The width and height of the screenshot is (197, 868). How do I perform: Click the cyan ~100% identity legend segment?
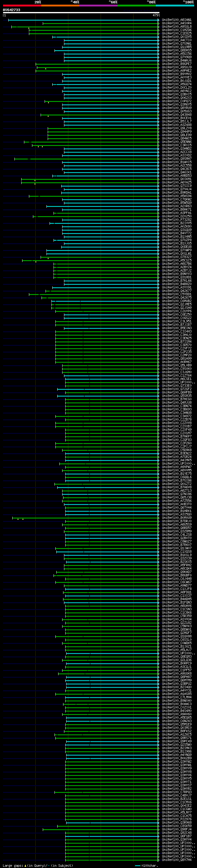175,6
